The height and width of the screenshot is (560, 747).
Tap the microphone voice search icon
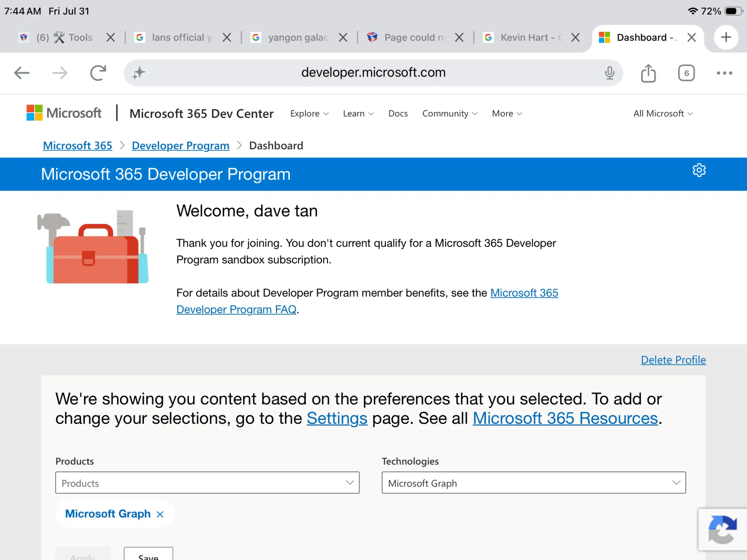(x=610, y=73)
